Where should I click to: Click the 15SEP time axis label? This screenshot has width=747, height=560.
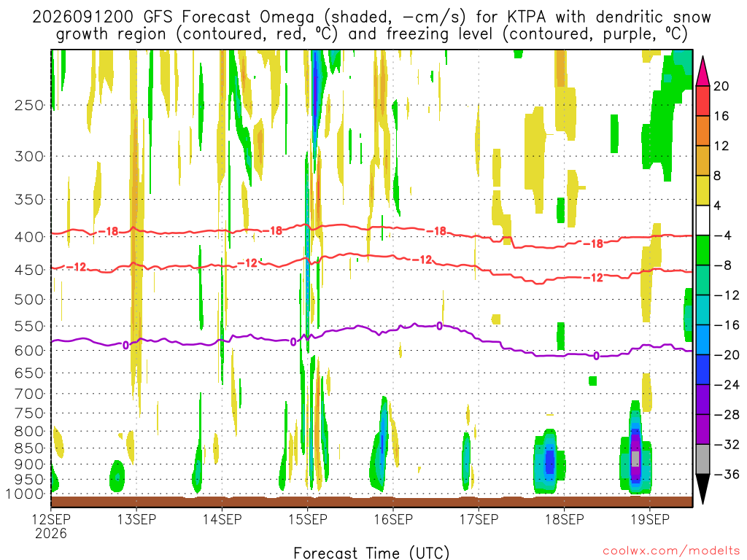pos(308,519)
